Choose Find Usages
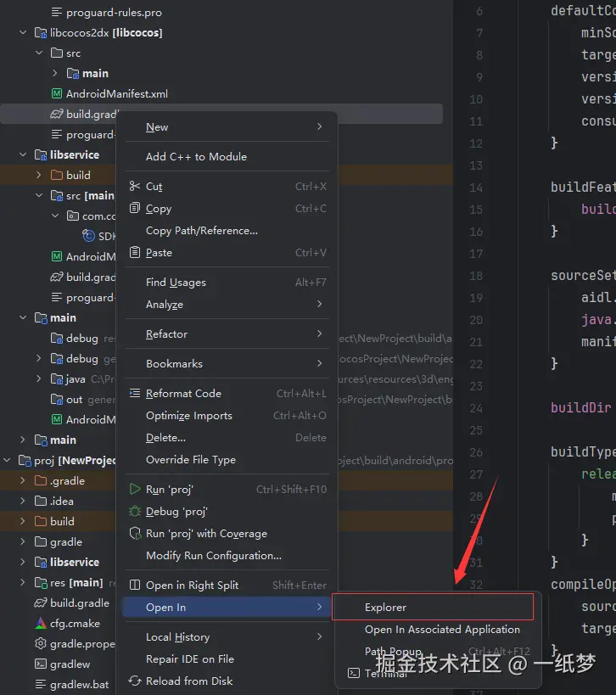616x695 pixels. [227, 283]
